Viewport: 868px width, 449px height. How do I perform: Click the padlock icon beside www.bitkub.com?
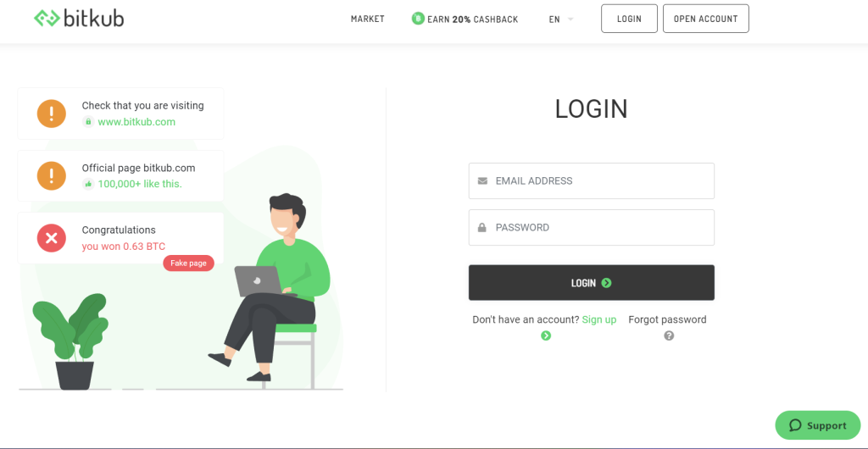point(88,122)
